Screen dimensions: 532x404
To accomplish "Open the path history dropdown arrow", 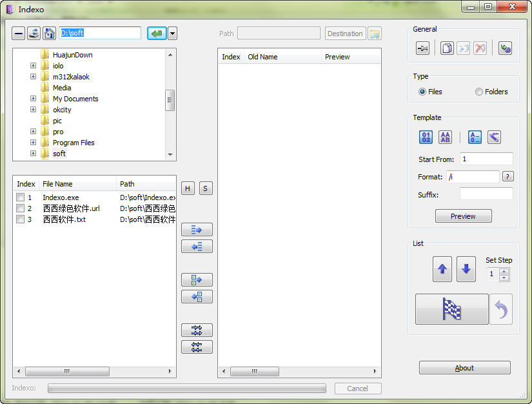I will (x=172, y=34).
